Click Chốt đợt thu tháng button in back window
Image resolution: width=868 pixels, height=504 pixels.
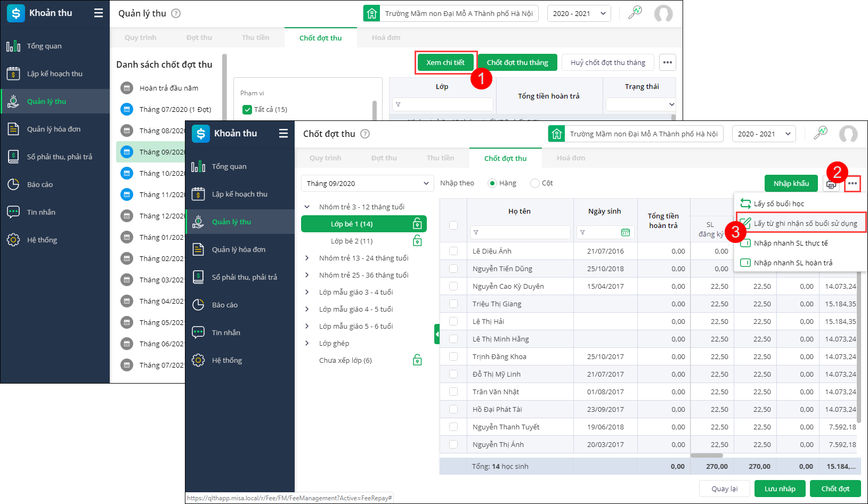(517, 62)
